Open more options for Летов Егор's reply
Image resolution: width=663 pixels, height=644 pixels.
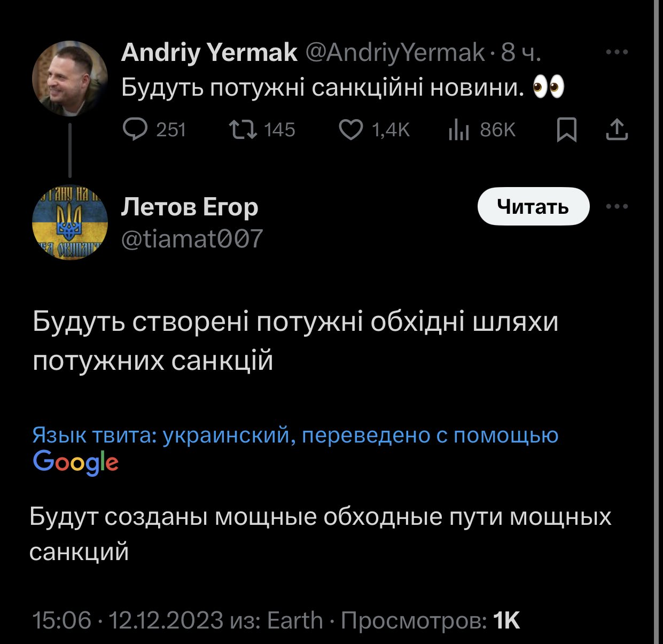(617, 207)
